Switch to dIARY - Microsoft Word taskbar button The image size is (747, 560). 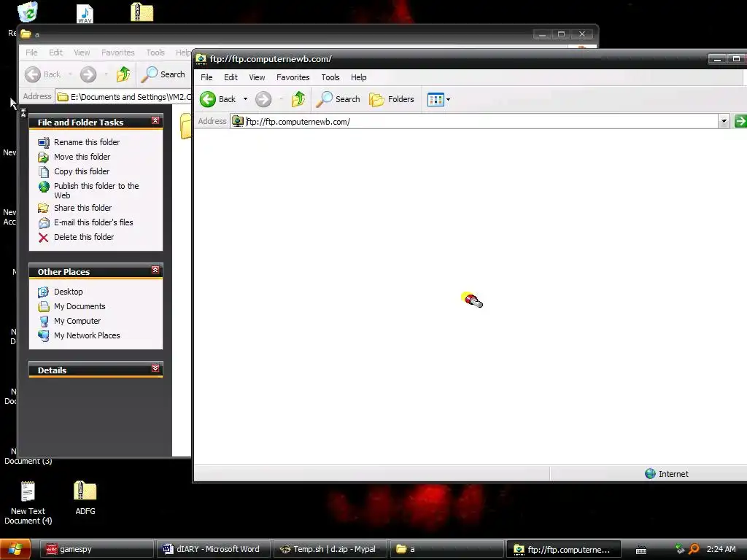click(214, 549)
